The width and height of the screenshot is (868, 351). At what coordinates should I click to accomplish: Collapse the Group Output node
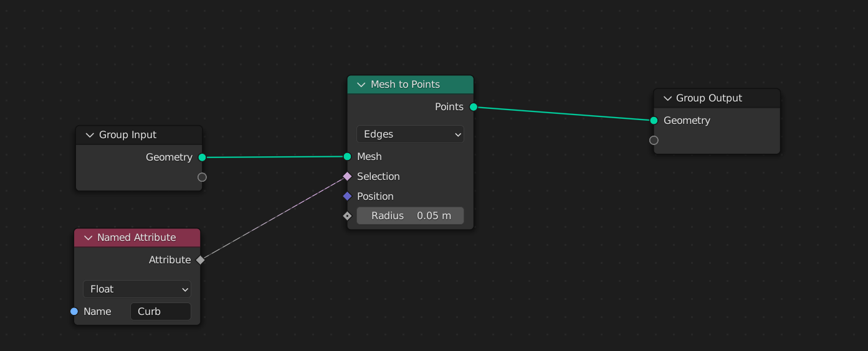pos(667,98)
